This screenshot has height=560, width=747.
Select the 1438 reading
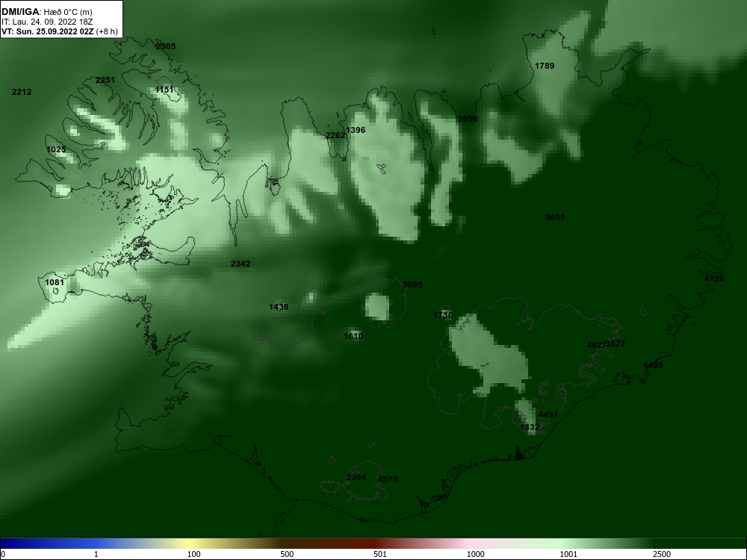click(279, 307)
